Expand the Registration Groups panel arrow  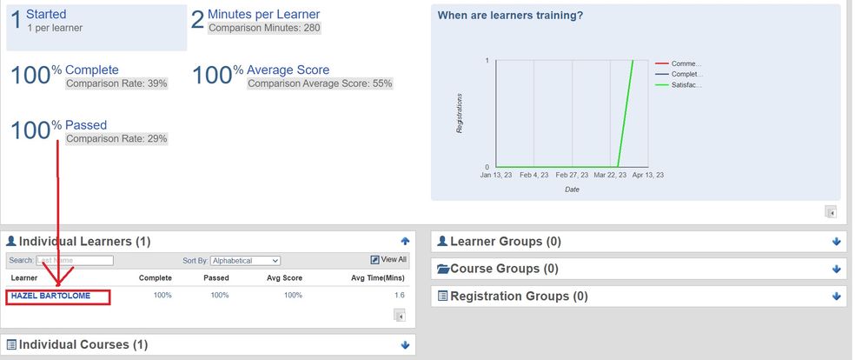836,297
